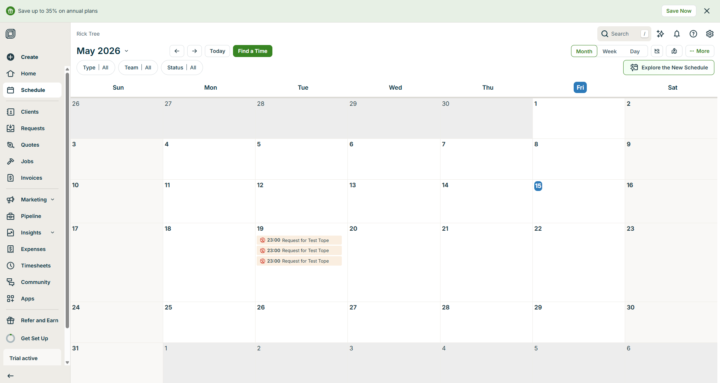Image resolution: width=720 pixels, height=383 pixels.
Task: Click the date cell for May 22
Action: (579, 262)
